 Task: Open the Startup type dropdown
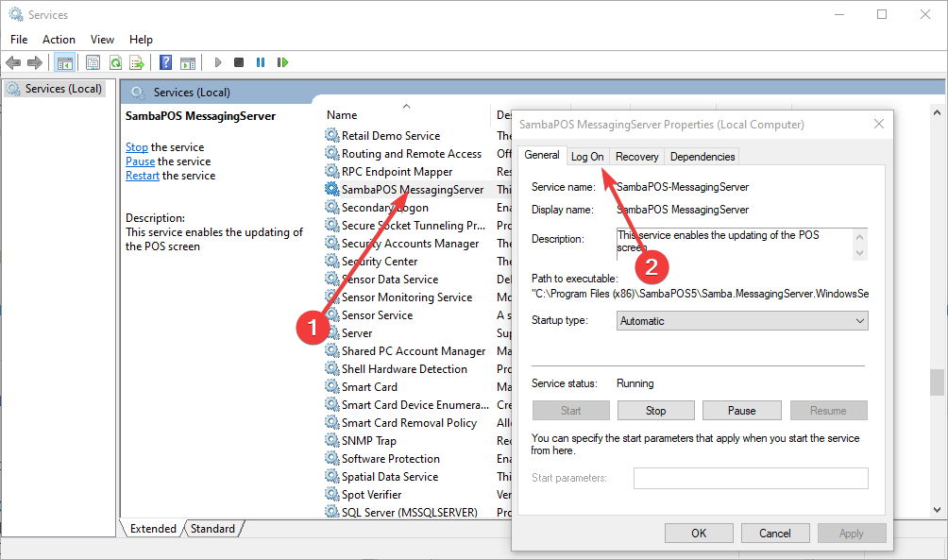point(742,320)
